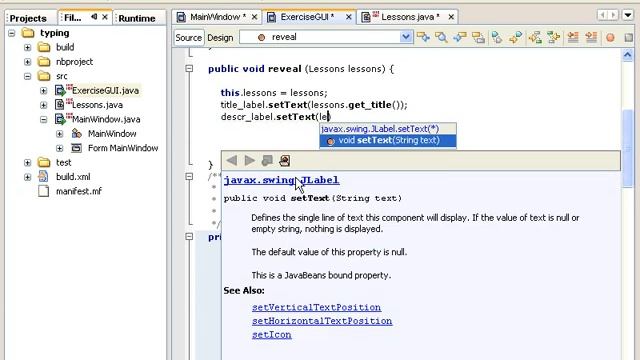Viewport: 640px width, 360px height.
Task: Select the nbproject folder row
Action: 65,62
